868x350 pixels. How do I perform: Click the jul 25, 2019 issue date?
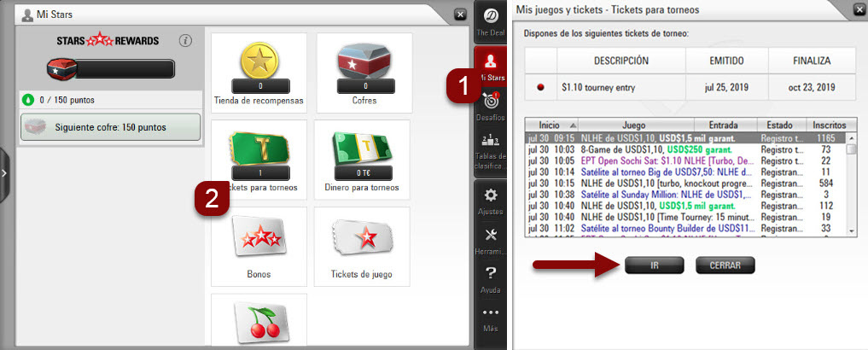pyautogui.click(x=727, y=87)
